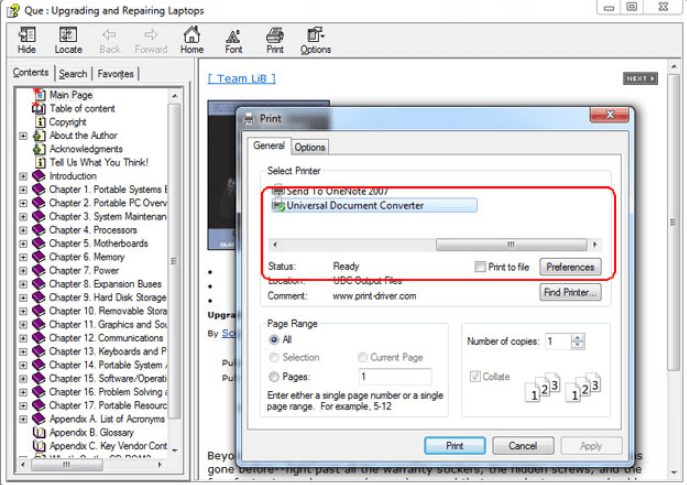Open the Font toolbar icon
The height and width of the screenshot is (485, 687).
[x=233, y=36]
